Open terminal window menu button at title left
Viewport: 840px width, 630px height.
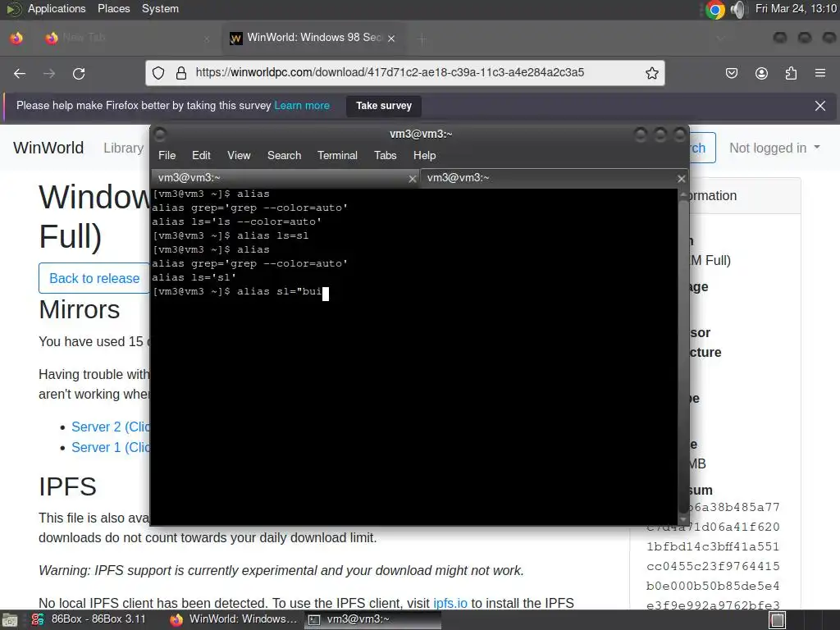pos(160,134)
